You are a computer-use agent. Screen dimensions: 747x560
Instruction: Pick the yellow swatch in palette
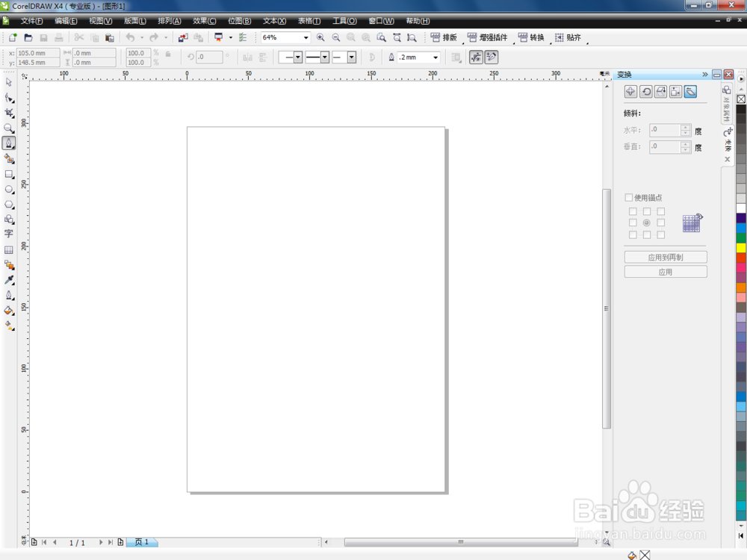pos(741,248)
